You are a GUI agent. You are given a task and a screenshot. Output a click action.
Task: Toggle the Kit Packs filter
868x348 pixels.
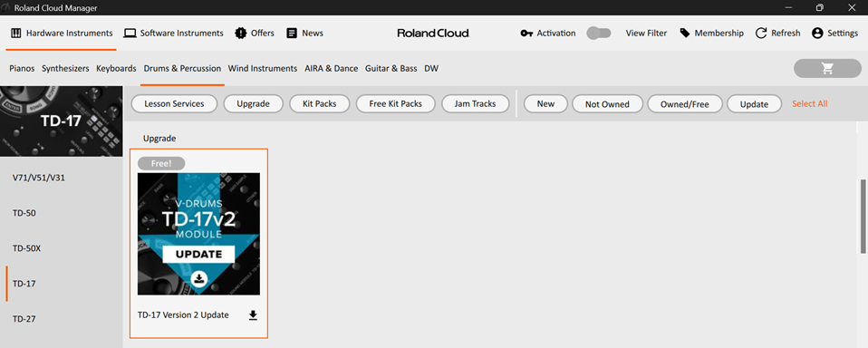[x=320, y=104]
